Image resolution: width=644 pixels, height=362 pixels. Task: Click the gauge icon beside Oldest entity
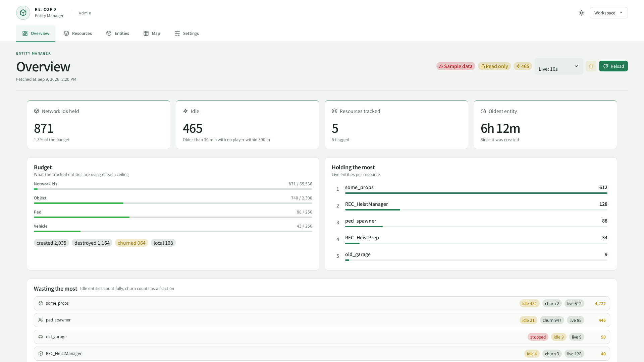[483, 111]
